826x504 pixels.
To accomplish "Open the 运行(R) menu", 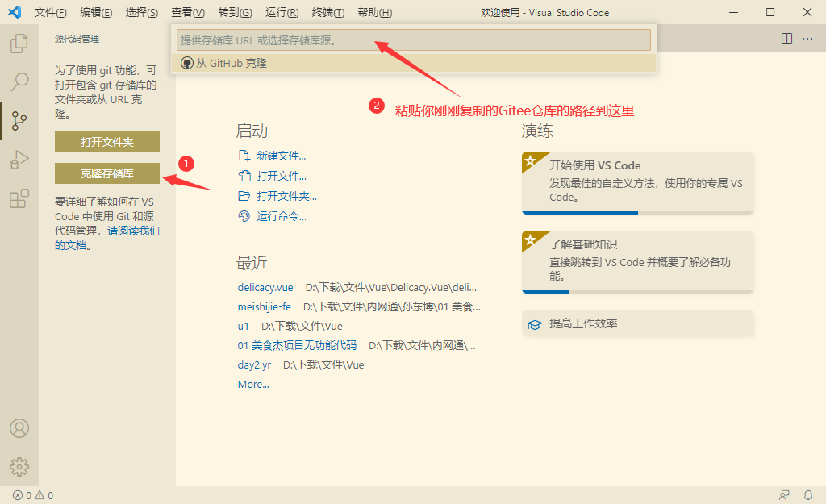I will 282,13.
